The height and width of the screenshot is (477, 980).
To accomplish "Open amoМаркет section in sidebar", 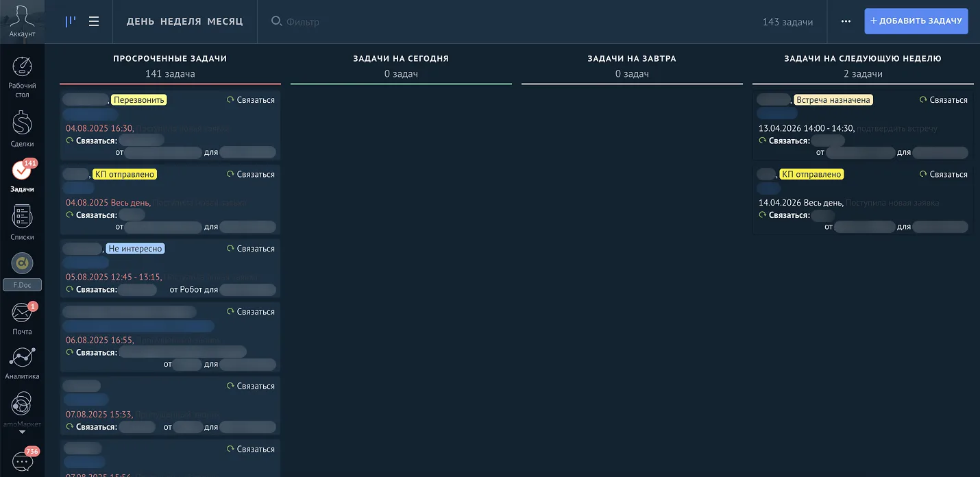I will coord(22,408).
